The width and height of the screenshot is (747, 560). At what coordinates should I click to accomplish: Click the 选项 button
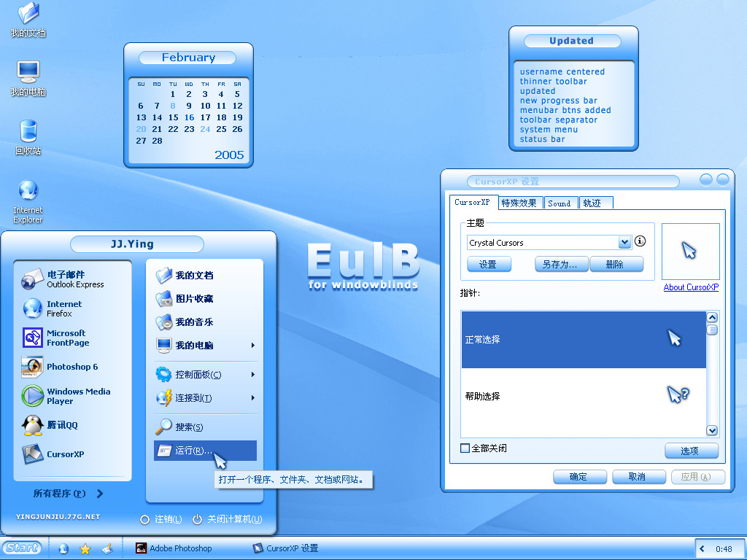692,451
